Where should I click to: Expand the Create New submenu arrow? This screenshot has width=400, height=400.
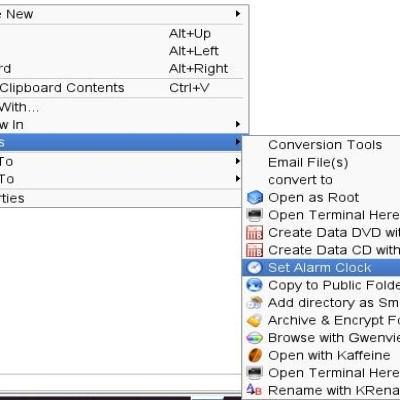pos(238,14)
